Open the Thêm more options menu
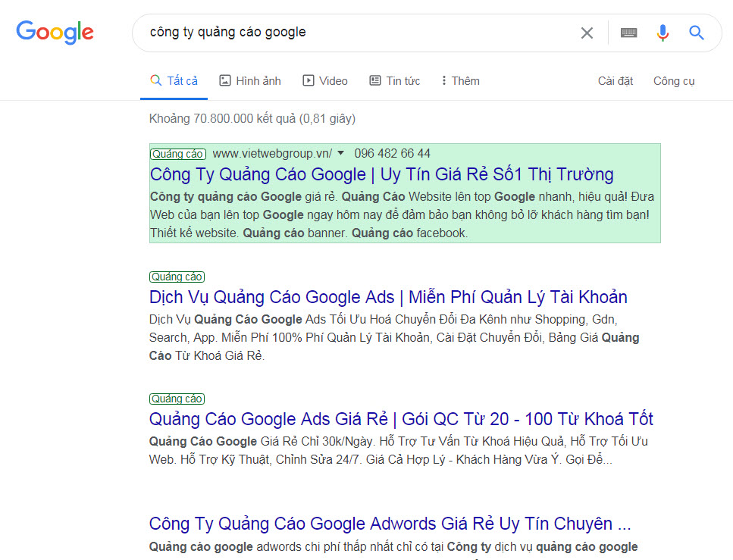This screenshot has height=560, width=733. (x=460, y=81)
